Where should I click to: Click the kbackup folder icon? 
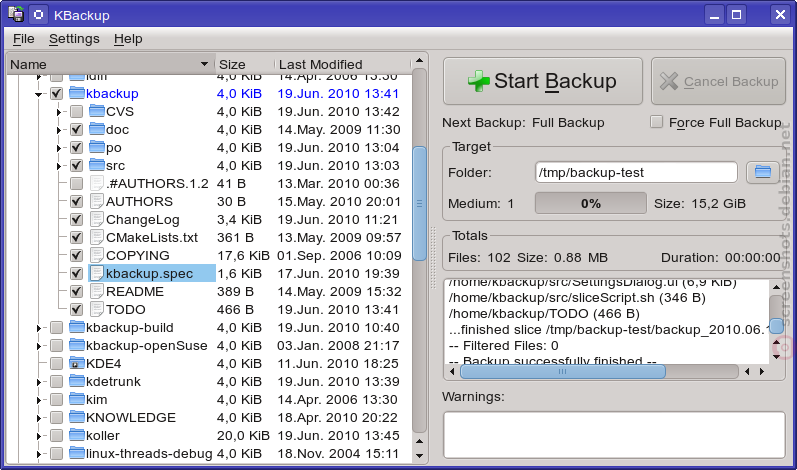tap(77, 93)
